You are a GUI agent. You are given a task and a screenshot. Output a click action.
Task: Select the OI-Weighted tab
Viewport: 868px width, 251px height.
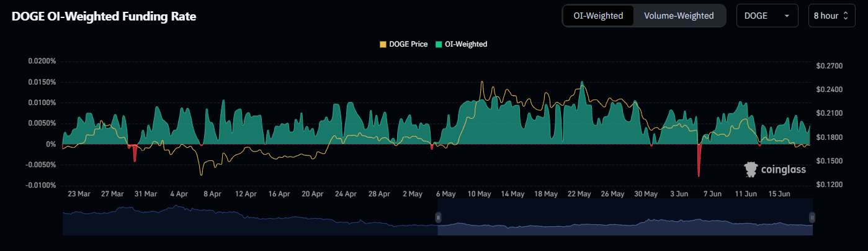click(x=599, y=16)
